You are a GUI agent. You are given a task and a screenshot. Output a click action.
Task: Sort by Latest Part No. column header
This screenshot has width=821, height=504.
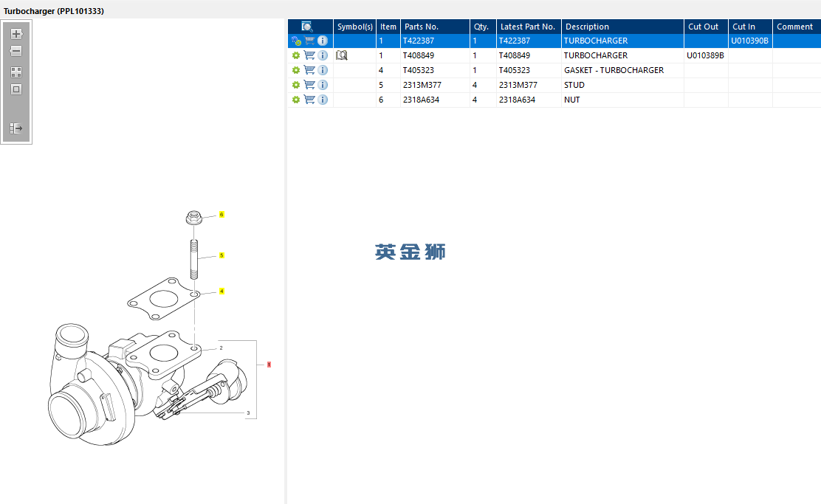pos(529,27)
